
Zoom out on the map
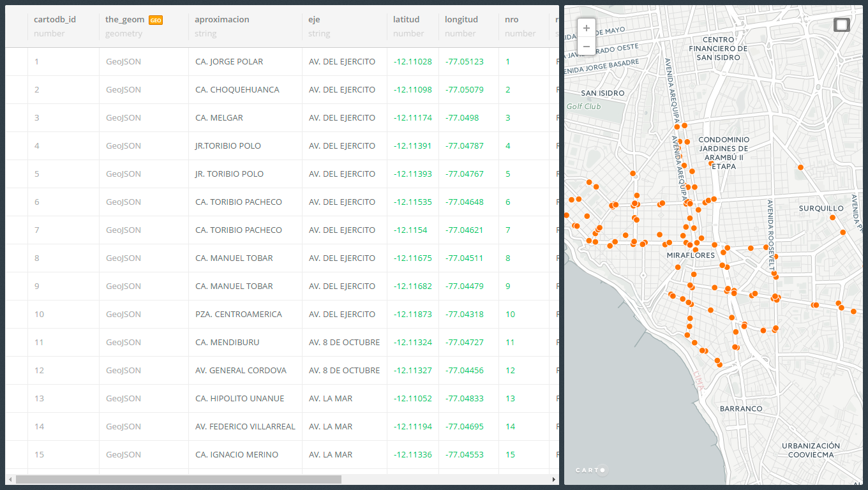tap(587, 47)
